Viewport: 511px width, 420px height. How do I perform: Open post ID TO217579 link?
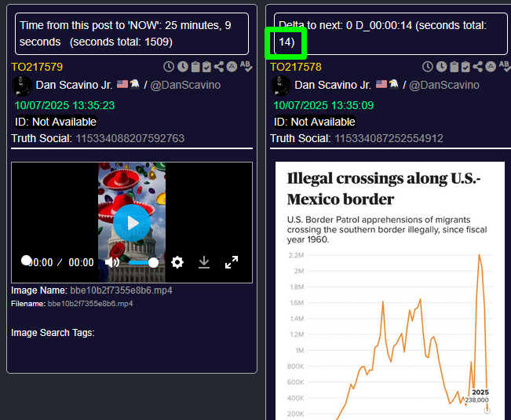click(37, 68)
